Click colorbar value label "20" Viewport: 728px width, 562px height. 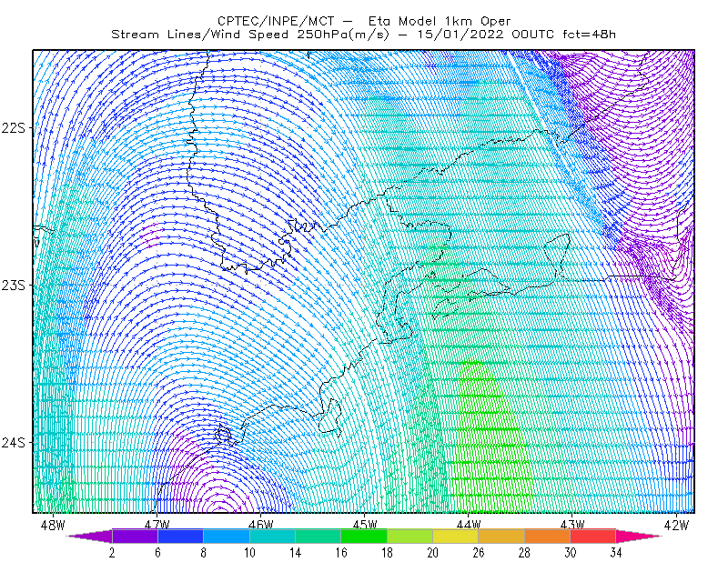point(433,553)
